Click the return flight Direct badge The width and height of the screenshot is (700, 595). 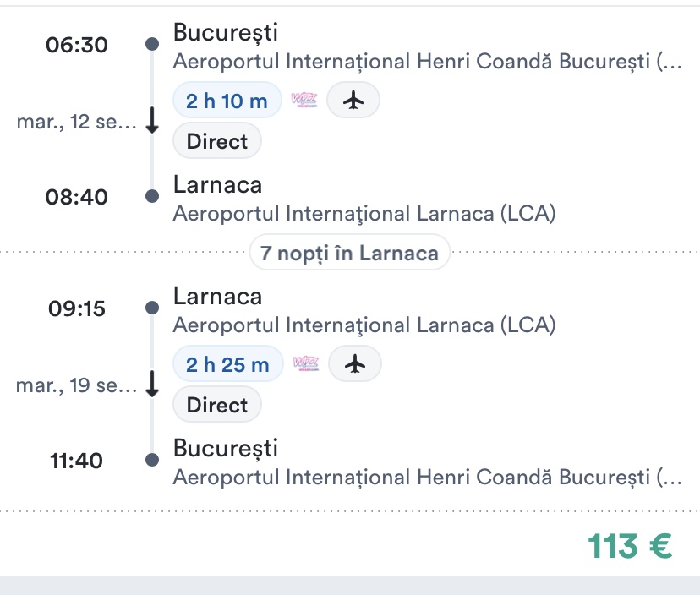pyautogui.click(x=217, y=405)
